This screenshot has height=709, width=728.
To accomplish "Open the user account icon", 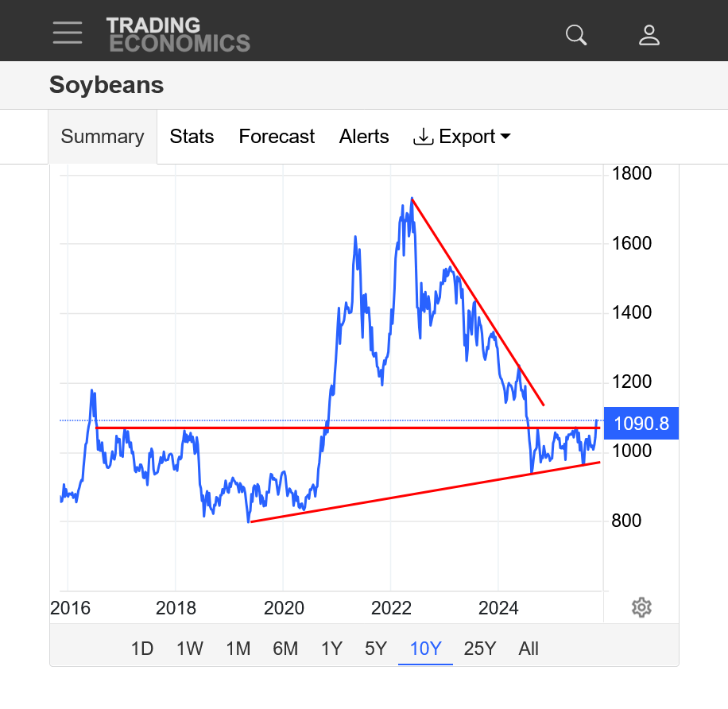I will tap(649, 34).
